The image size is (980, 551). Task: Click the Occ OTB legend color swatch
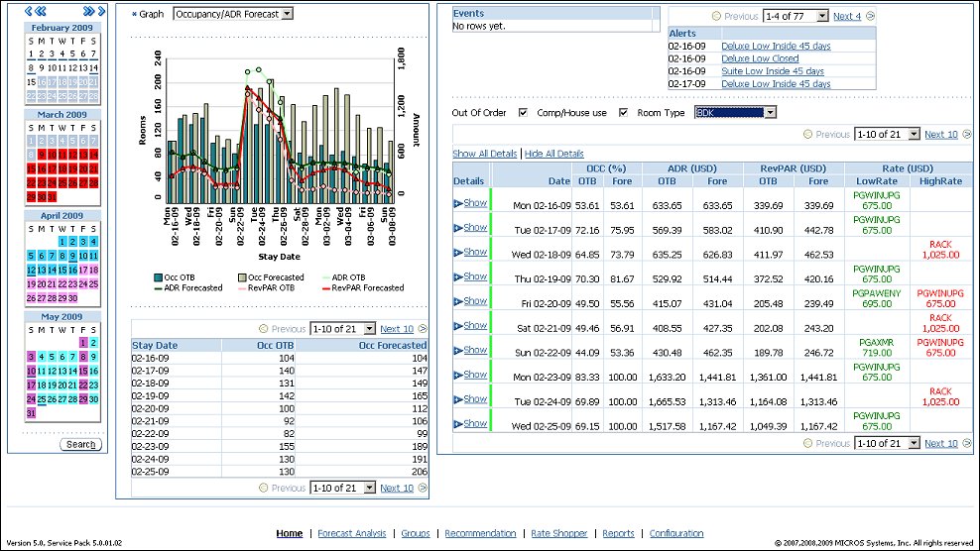(158, 277)
